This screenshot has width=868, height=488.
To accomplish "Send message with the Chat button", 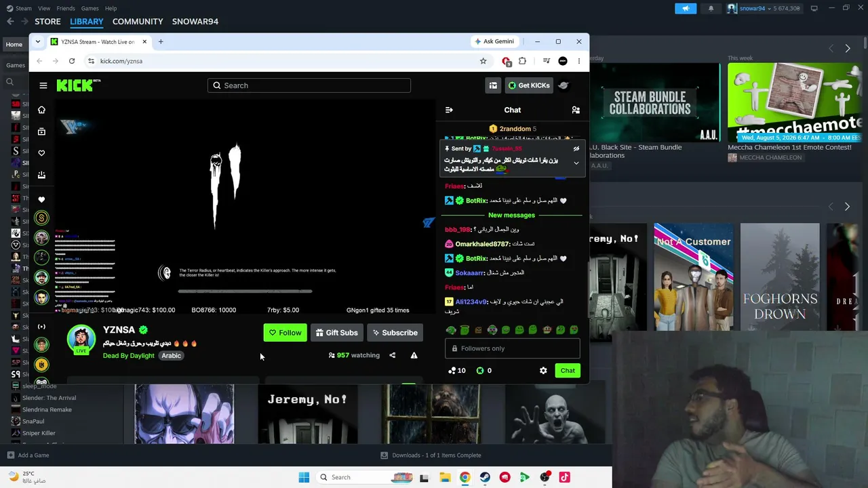I will (568, 371).
